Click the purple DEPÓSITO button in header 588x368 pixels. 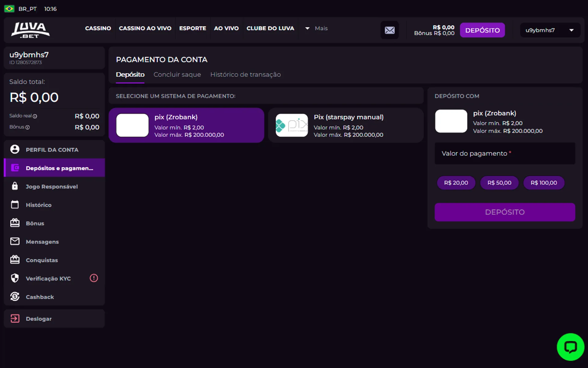pyautogui.click(x=482, y=30)
